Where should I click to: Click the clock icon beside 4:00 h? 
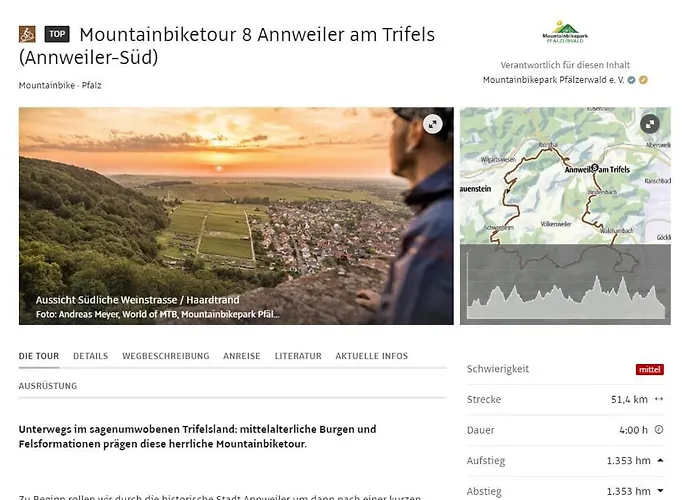tap(659, 429)
